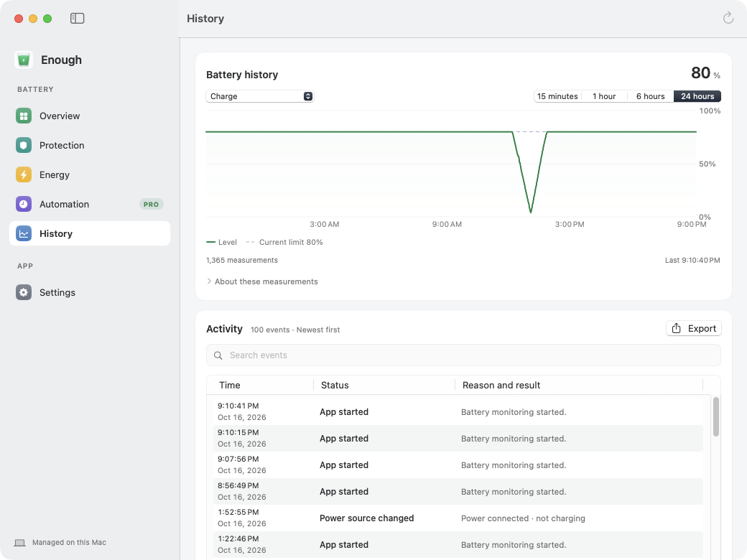The width and height of the screenshot is (747, 560).
Task: Open the Charge metric dropdown
Action: click(259, 96)
